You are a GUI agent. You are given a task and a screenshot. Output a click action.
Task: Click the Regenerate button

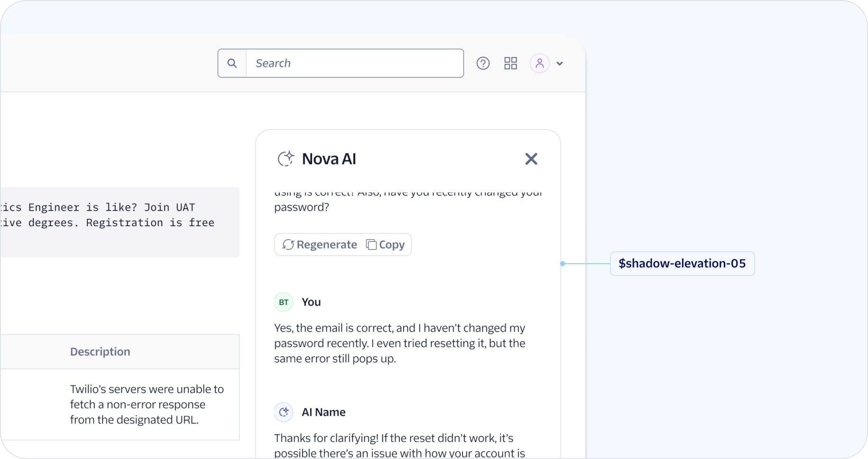(x=320, y=245)
